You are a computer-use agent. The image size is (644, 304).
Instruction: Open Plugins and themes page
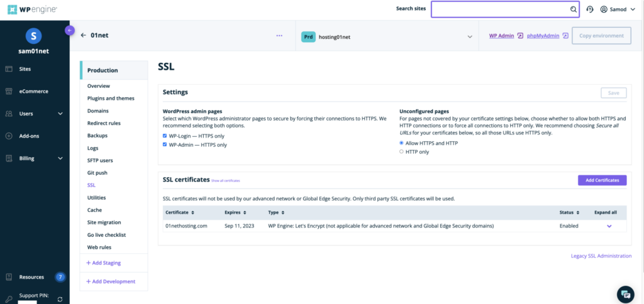[111, 99]
